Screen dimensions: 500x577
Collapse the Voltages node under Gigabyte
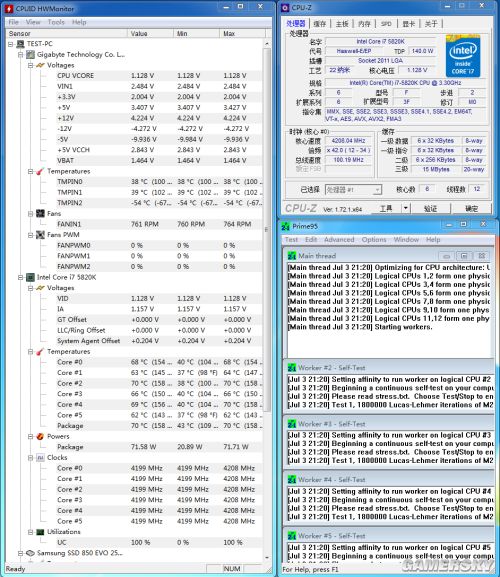tap(31, 66)
